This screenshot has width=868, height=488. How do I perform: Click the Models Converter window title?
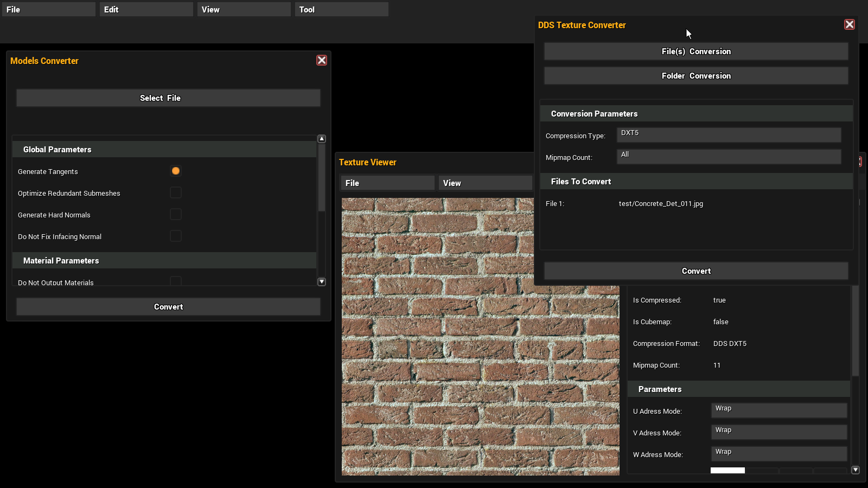[44, 61]
